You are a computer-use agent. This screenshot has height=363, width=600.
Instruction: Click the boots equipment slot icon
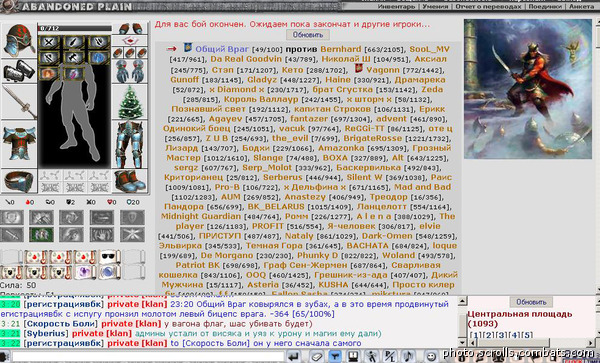pyautogui.click(x=130, y=181)
